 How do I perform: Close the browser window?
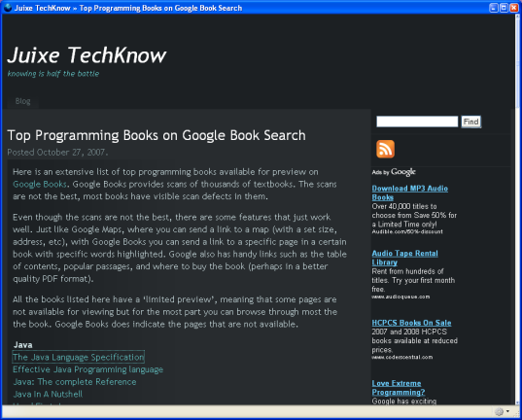point(514,8)
